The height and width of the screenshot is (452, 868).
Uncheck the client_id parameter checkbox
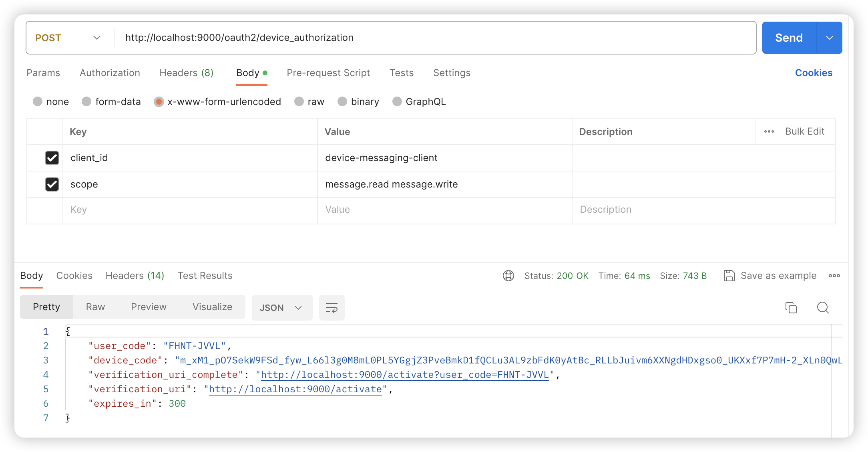click(52, 158)
